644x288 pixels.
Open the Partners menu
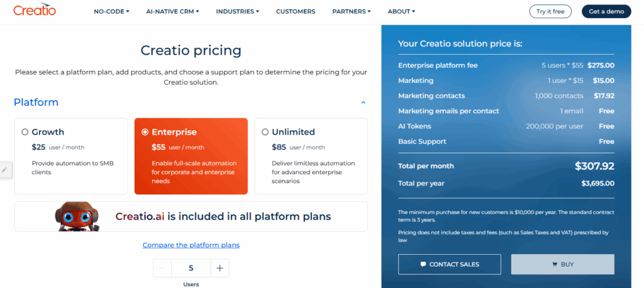[351, 11]
